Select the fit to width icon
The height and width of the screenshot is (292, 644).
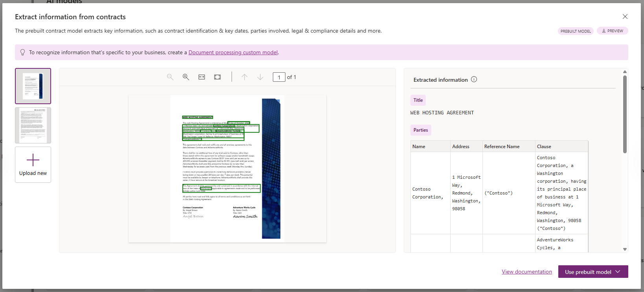[202, 77]
